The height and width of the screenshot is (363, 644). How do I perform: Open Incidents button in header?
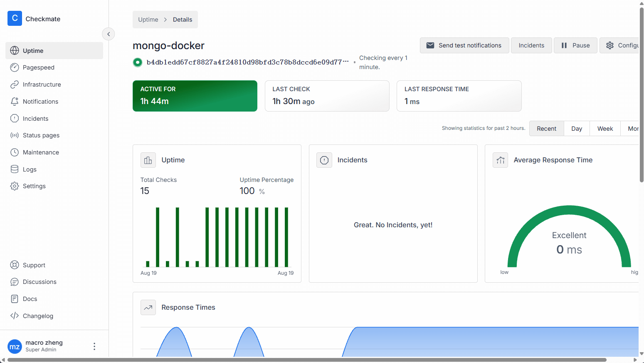click(531, 45)
